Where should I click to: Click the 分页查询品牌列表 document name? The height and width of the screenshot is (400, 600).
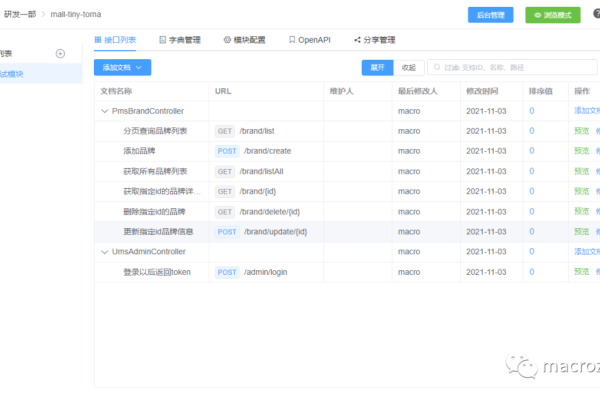coord(155,131)
